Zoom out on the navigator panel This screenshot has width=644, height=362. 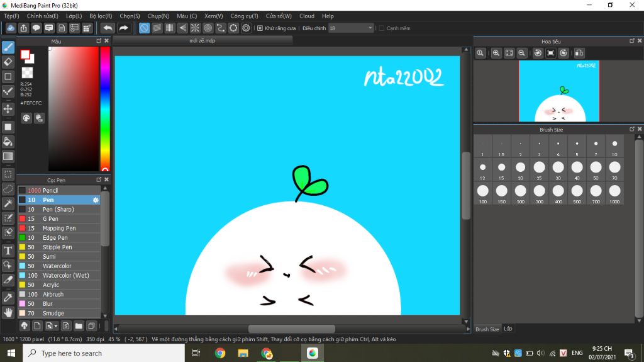coord(521,53)
